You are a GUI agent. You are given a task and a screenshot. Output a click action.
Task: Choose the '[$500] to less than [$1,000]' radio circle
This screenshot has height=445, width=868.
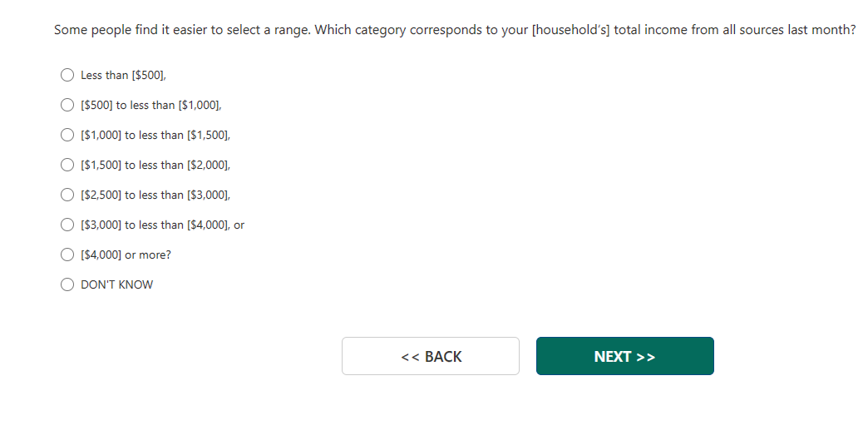(67, 105)
